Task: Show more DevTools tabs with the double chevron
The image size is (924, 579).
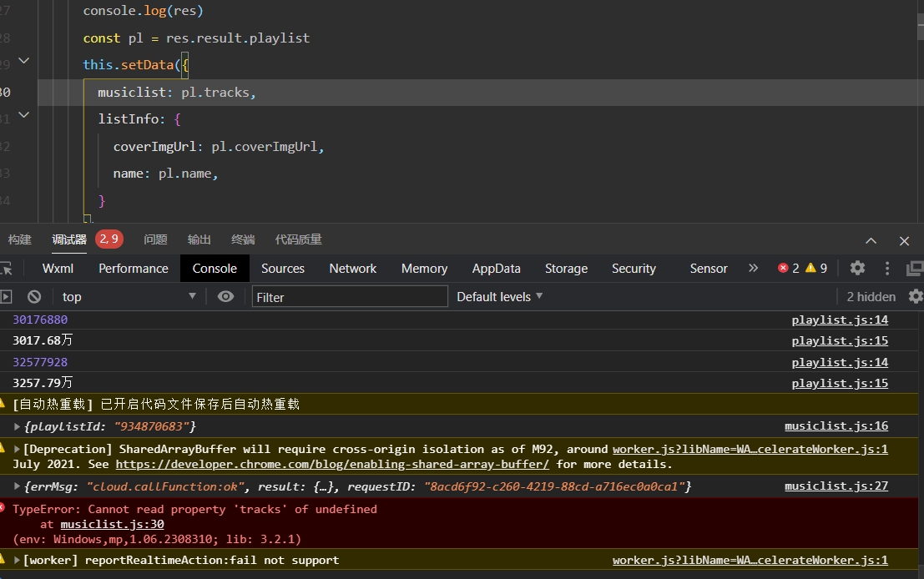Action: pyautogui.click(x=754, y=268)
